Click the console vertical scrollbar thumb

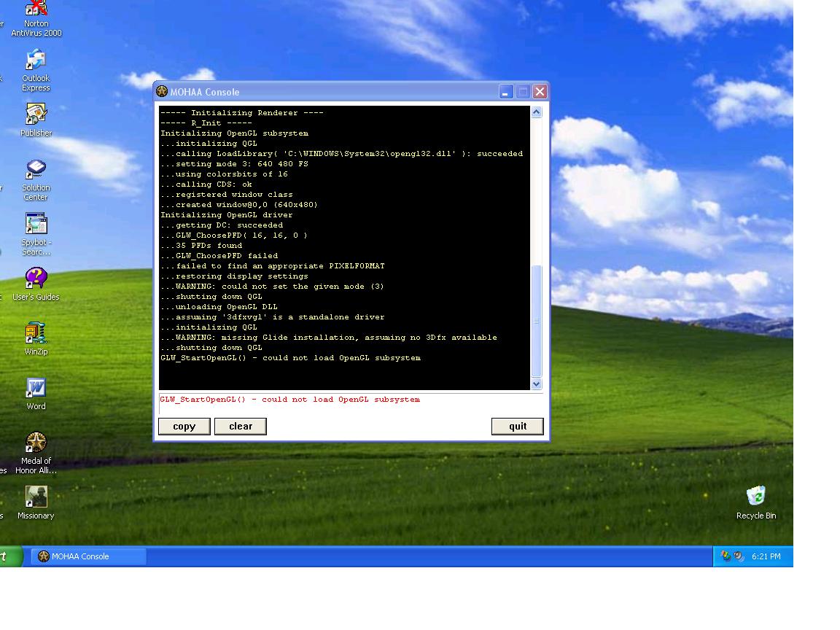[x=536, y=321]
